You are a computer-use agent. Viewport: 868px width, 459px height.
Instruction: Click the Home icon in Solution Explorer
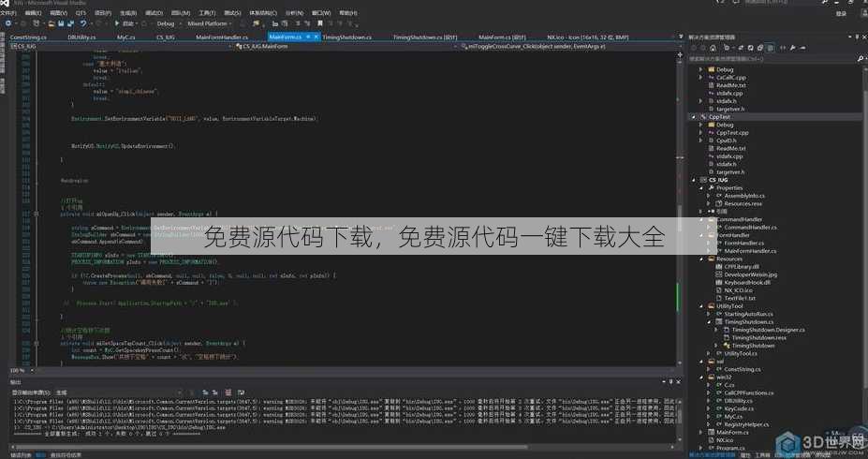click(713, 48)
